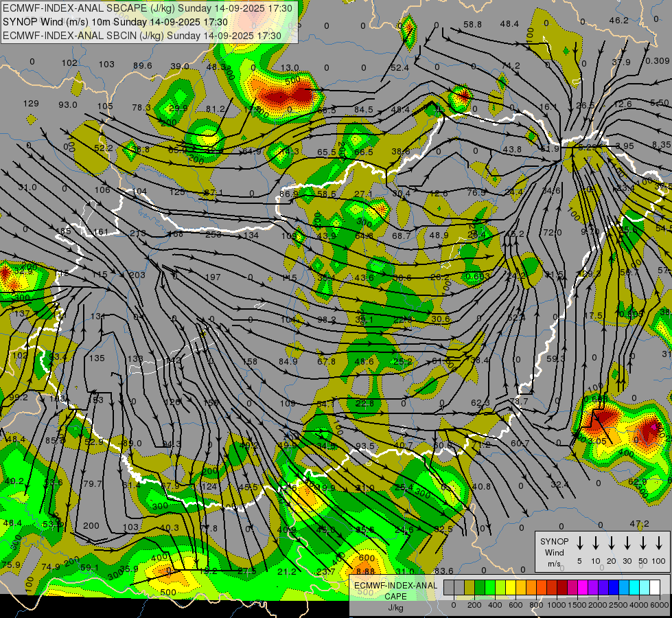Click the map value 32.4
This screenshot has height=618, width=672.
[559, 485]
